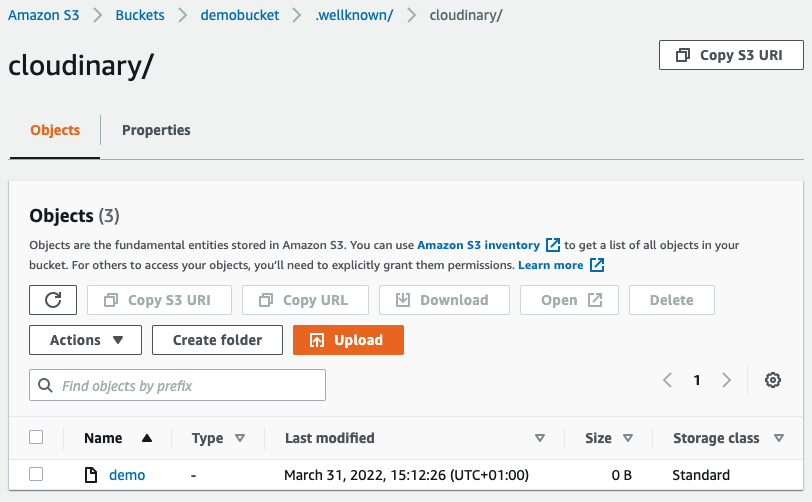Image resolution: width=812 pixels, height=502 pixels.
Task: Open .wellknown/ breadcrumb link
Action: (x=354, y=15)
